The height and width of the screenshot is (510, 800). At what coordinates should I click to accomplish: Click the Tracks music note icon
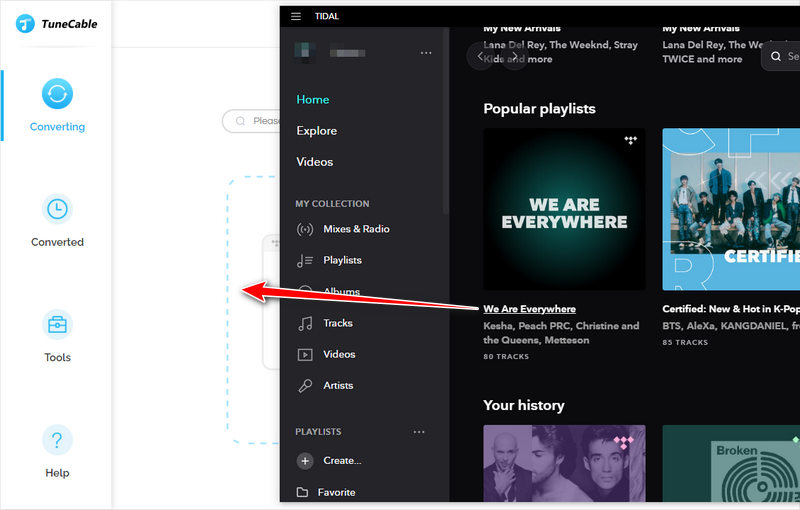305,323
